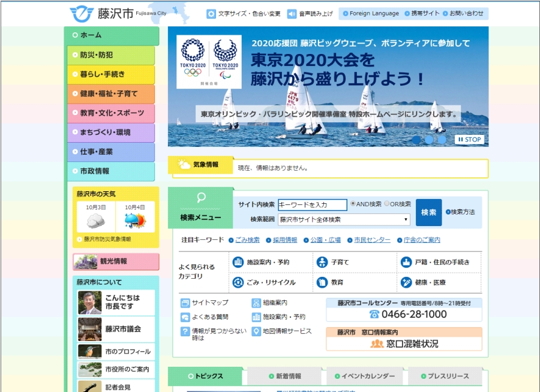Screen dimensions: 540x392
Task: Switch to the イベントカレンダー tab
Action: (x=364, y=376)
